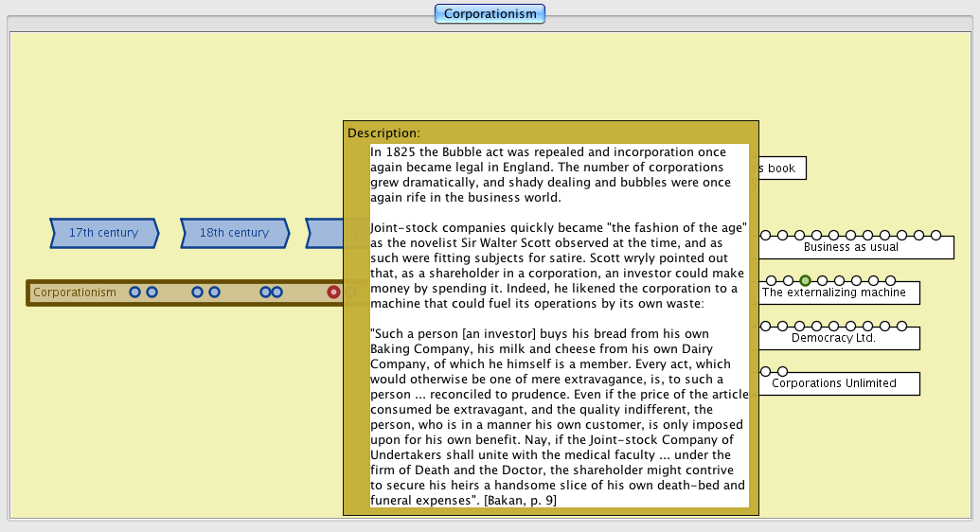This screenshot has height=532, width=980.
Task: Click the last node above Democracy Ltd.
Action: (x=901, y=326)
